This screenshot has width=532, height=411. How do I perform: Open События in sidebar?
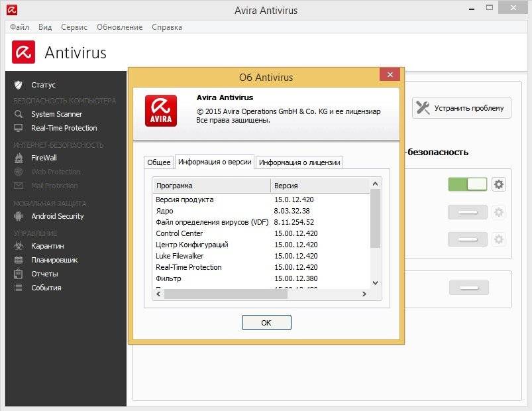(46, 288)
